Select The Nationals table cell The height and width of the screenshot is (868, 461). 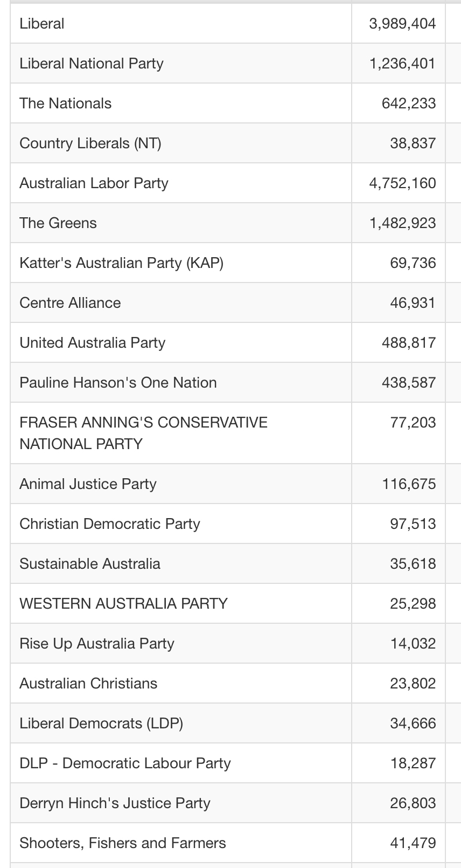coord(181,104)
